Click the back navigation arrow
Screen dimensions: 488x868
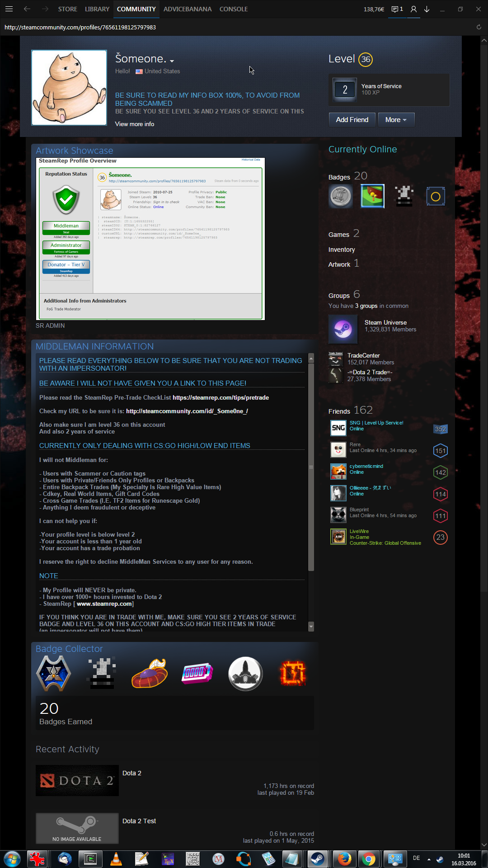[27, 9]
